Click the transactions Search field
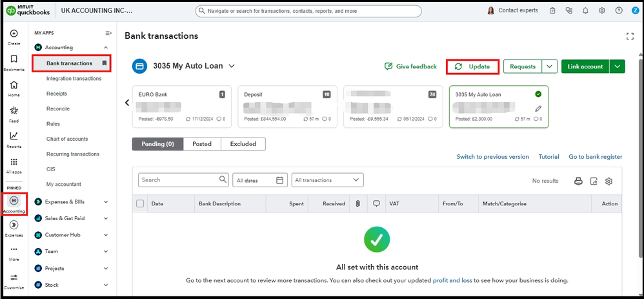The width and height of the screenshot is (644, 299). pos(181,180)
